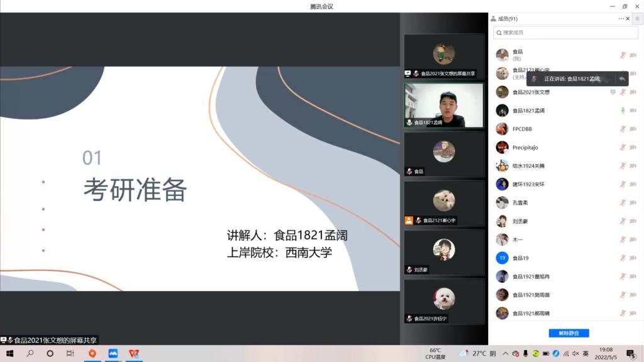Select the 食品2021许钰宁 video tile
Screen dimensions: 644x362
(x=444, y=301)
